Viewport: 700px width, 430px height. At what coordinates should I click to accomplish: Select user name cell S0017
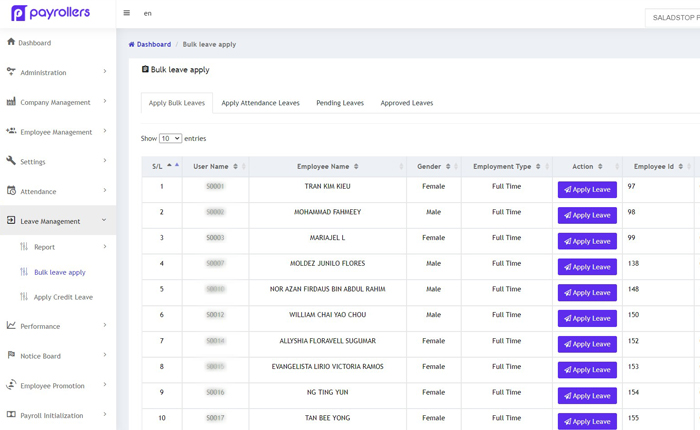click(x=215, y=418)
